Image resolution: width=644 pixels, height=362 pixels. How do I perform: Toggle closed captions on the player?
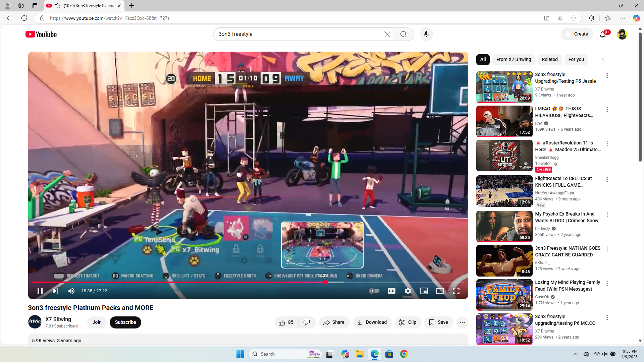[391, 291]
